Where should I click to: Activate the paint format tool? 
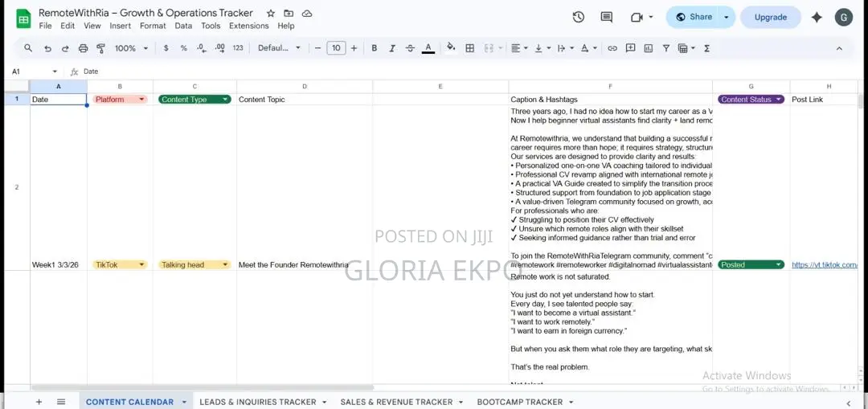click(x=100, y=48)
